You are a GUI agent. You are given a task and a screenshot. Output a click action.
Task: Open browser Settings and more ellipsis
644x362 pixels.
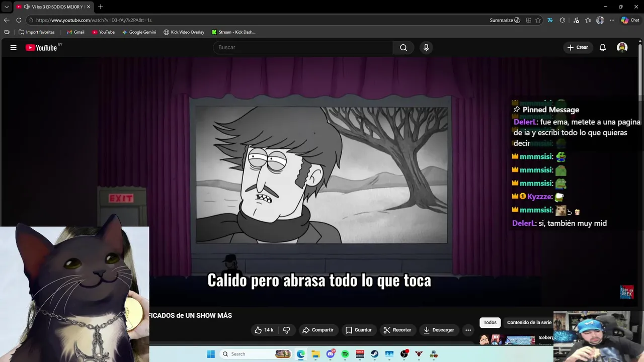(x=612, y=20)
